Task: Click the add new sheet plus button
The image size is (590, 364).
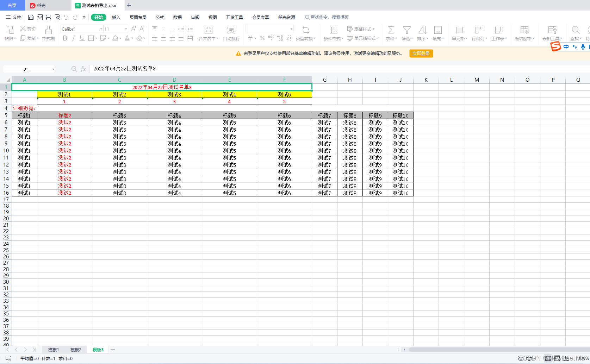Action: pyautogui.click(x=113, y=350)
